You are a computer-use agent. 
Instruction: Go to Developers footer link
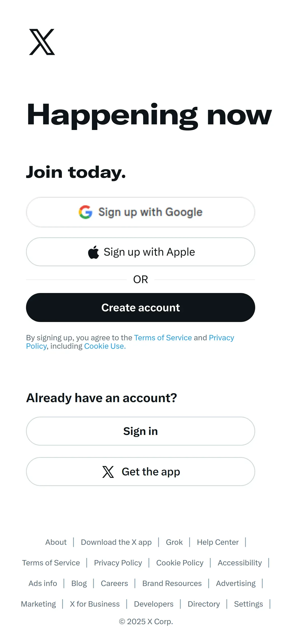(154, 604)
